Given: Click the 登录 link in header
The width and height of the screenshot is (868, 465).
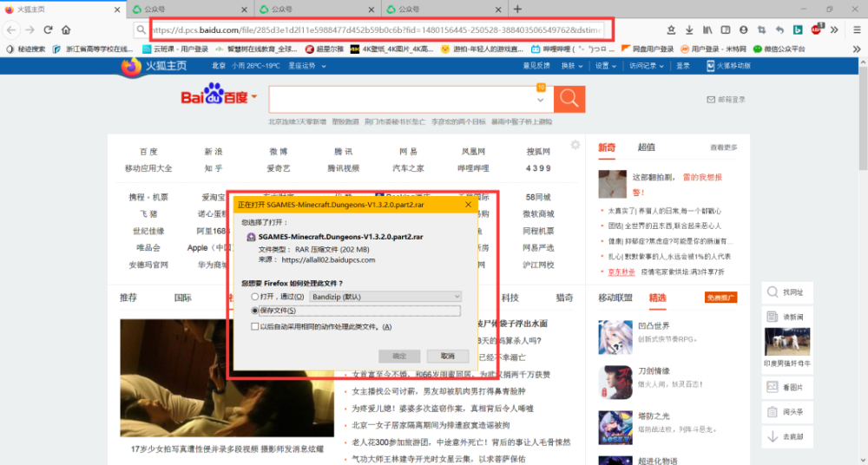Looking at the screenshot, I should point(683,66).
